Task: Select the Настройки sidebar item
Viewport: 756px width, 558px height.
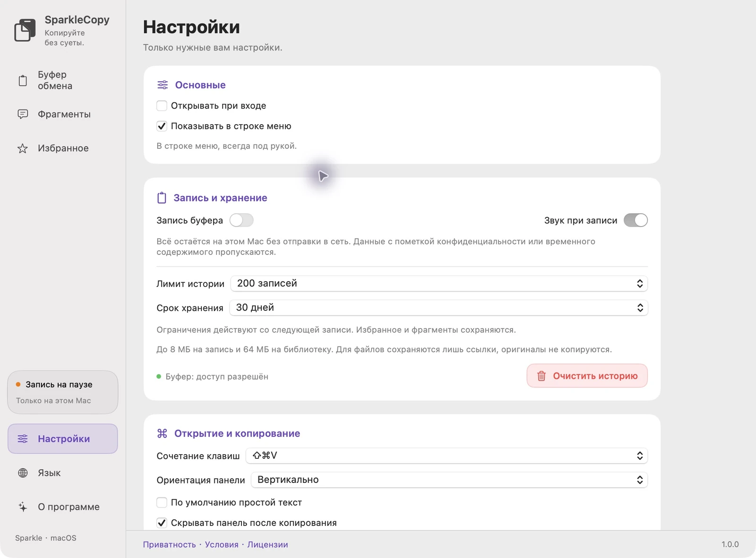Action: pyautogui.click(x=62, y=439)
